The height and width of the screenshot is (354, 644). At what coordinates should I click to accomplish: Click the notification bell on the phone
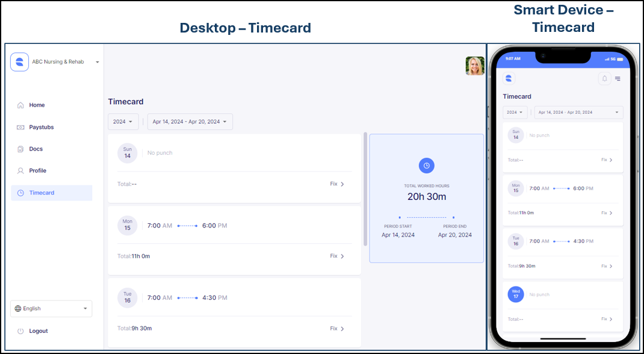tap(604, 78)
